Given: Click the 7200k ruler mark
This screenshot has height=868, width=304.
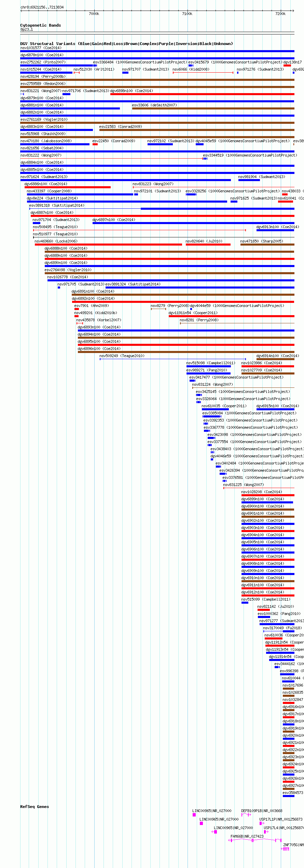Looking at the screenshot, I should click(x=280, y=14).
